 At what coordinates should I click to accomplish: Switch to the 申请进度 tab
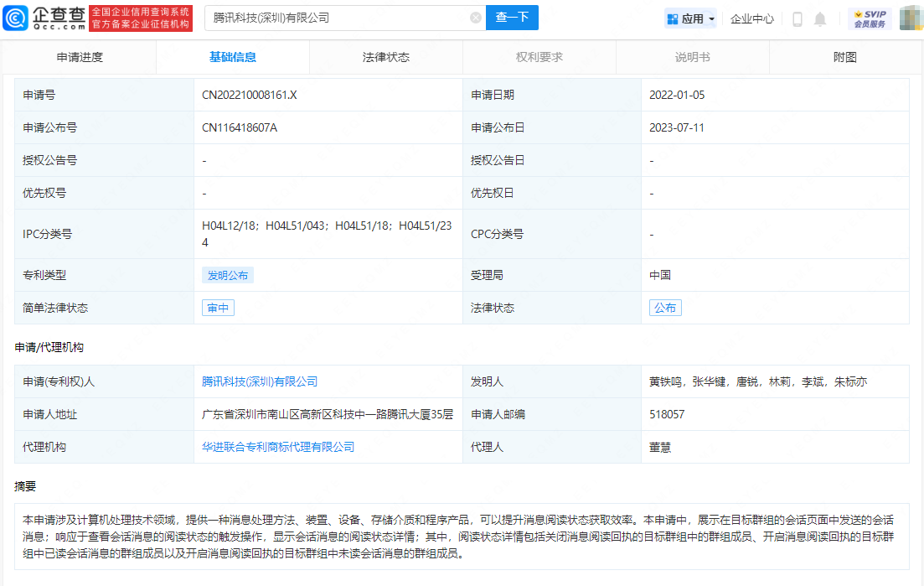[80, 57]
